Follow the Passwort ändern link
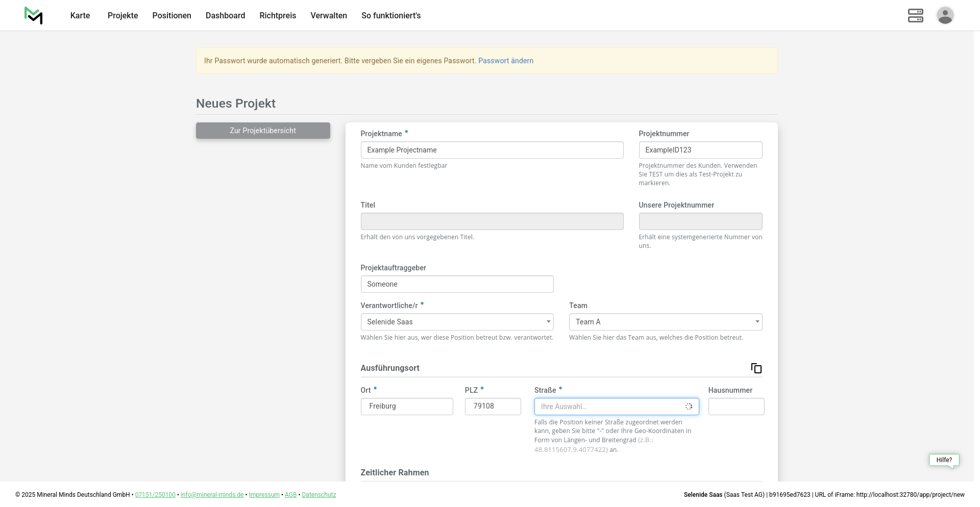The image size is (980, 507). coord(505,61)
